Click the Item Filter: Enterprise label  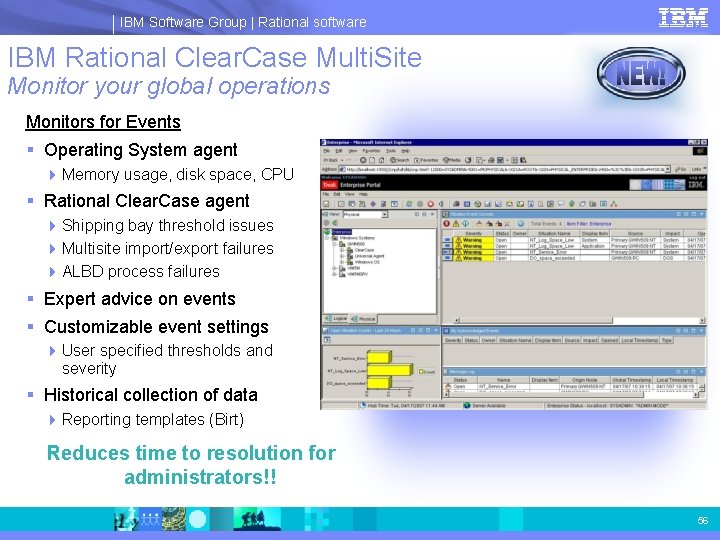pos(589,224)
